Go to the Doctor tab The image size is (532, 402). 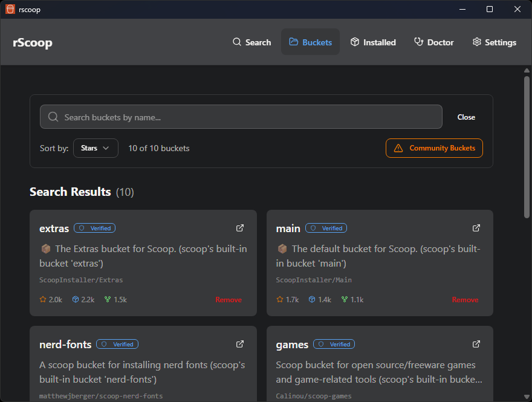tap(433, 42)
